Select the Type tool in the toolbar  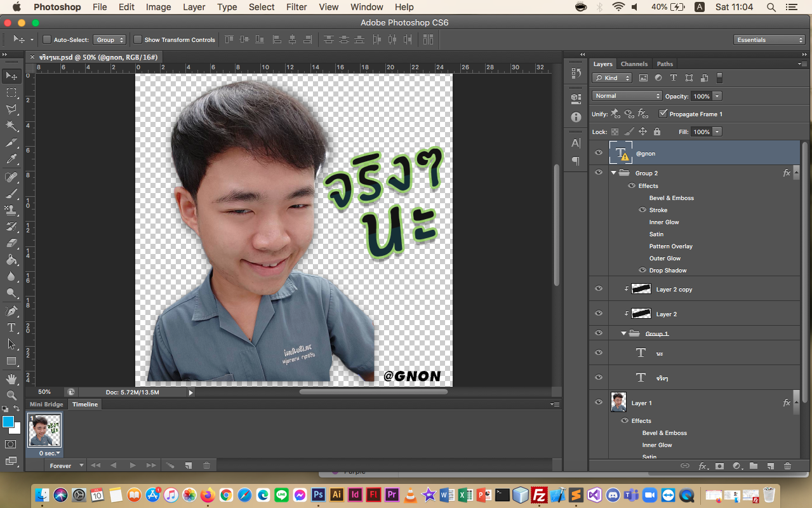(x=11, y=328)
